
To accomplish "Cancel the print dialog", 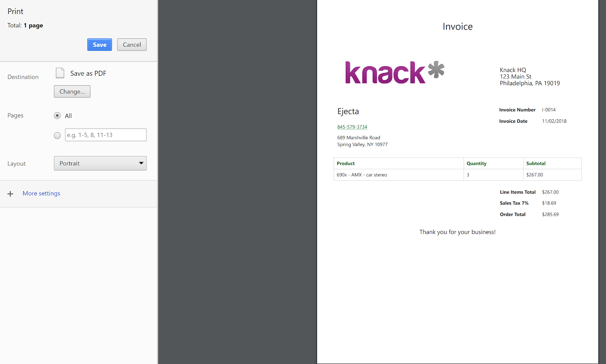I will coord(132,45).
